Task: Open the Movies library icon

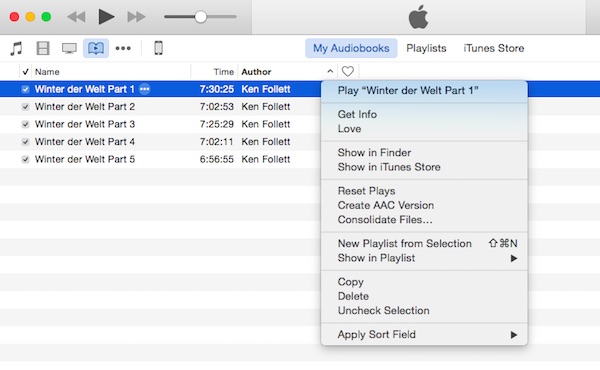Action: [43, 48]
